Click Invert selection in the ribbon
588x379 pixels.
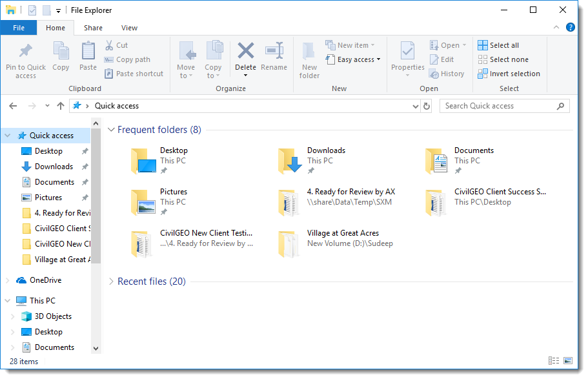(x=509, y=73)
